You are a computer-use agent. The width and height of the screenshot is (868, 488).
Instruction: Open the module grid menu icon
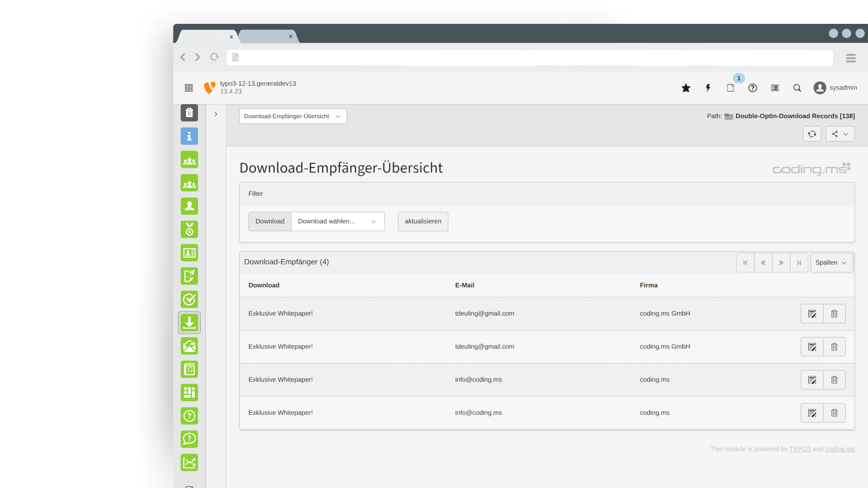click(x=189, y=88)
